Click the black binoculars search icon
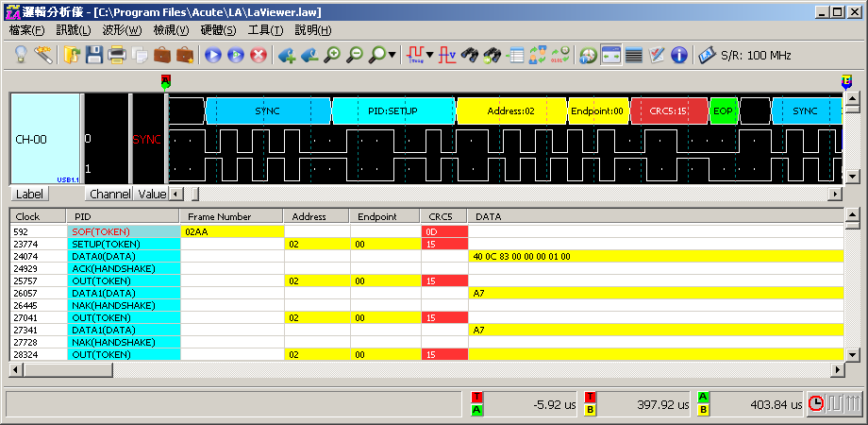The height and width of the screenshot is (425, 868). [470, 55]
